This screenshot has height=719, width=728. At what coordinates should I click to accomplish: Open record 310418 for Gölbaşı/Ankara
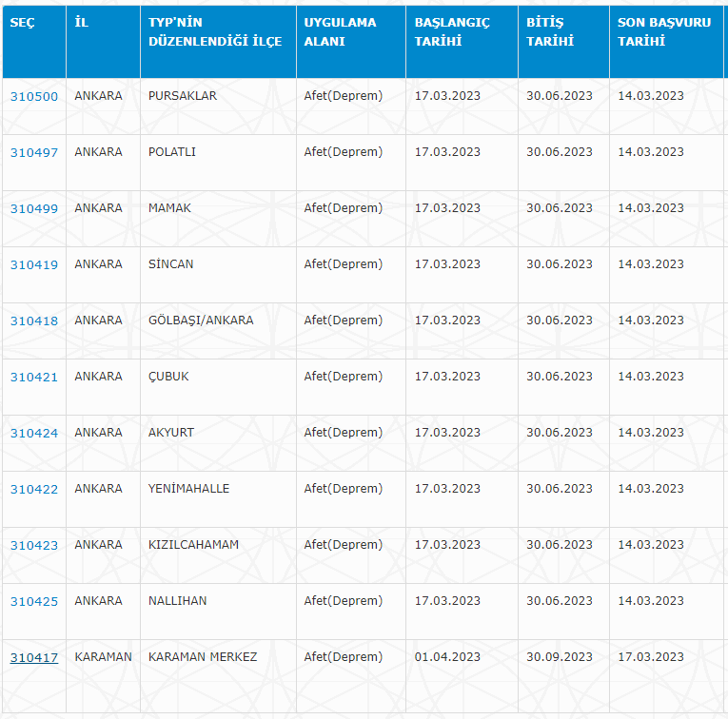pyautogui.click(x=33, y=321)
